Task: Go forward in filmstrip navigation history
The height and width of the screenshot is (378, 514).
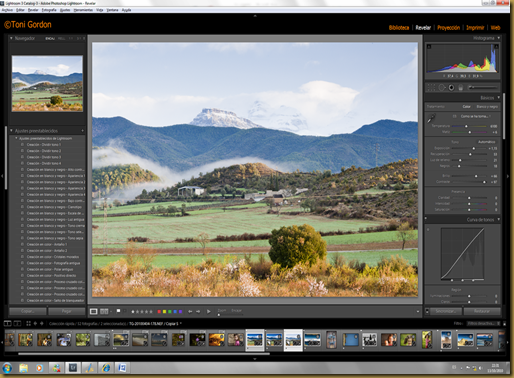Action: (x=42, y=323)
